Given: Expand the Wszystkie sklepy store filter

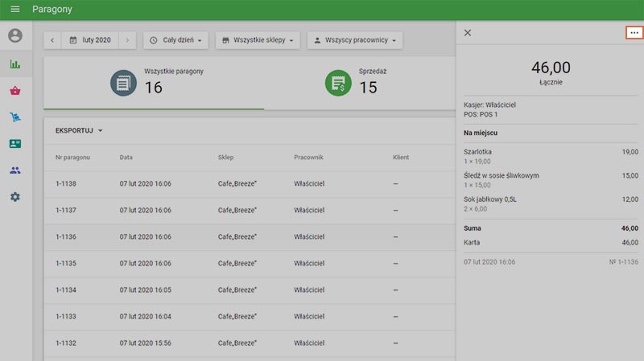Looking at the screenshot, I should [258, 39].
